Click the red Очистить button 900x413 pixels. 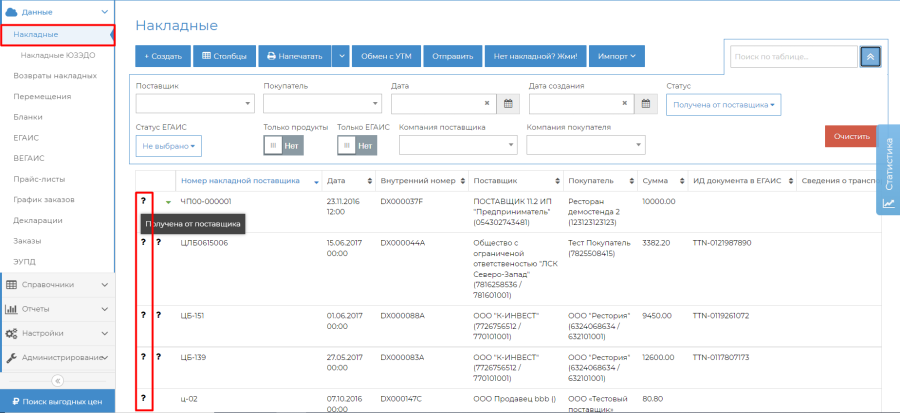point(853,136)
